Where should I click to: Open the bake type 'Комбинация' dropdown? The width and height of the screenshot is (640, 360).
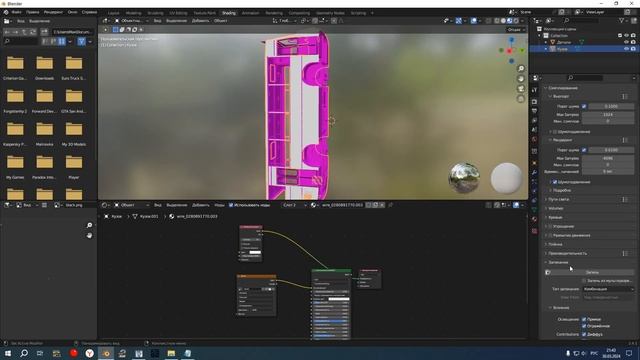(x=608, y=289)
